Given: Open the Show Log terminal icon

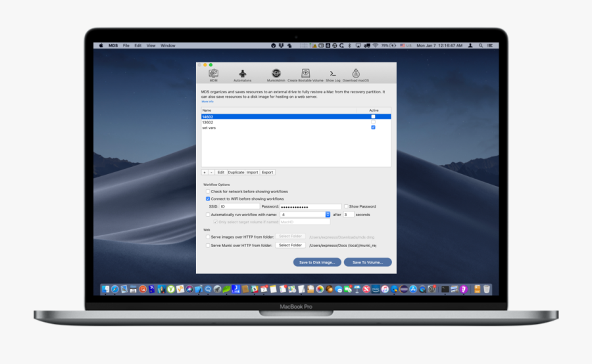Looking at the screenshot, I should pos(333,75).
